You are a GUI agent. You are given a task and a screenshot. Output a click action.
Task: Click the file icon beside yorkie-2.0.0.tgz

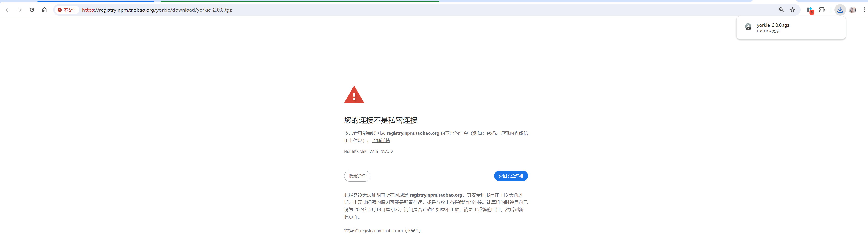[x=748, y=27]
